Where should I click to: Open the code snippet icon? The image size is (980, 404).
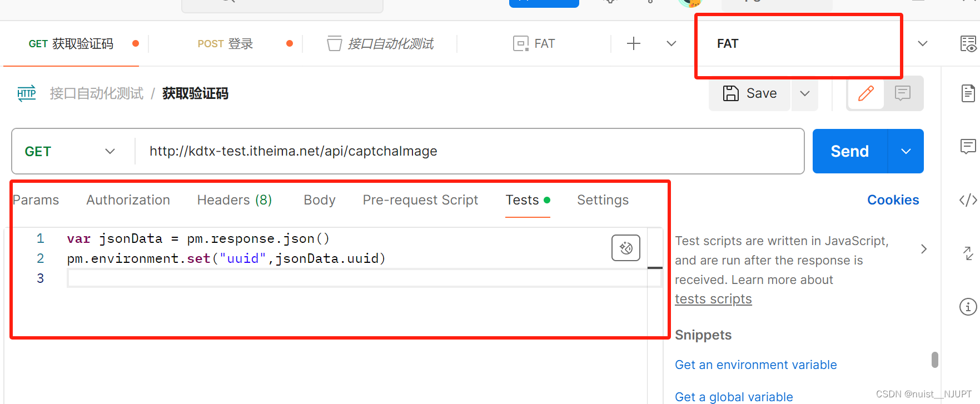click(x=968, y=200)
